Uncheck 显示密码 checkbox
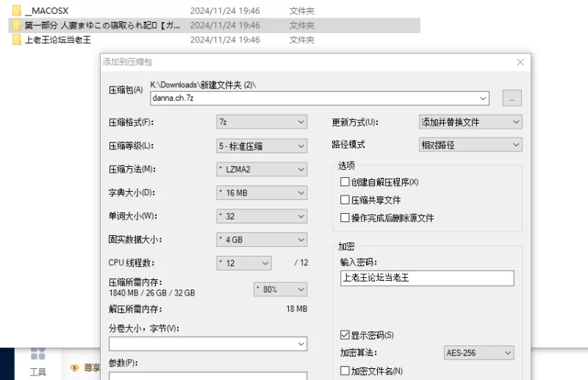 point(345,335)
